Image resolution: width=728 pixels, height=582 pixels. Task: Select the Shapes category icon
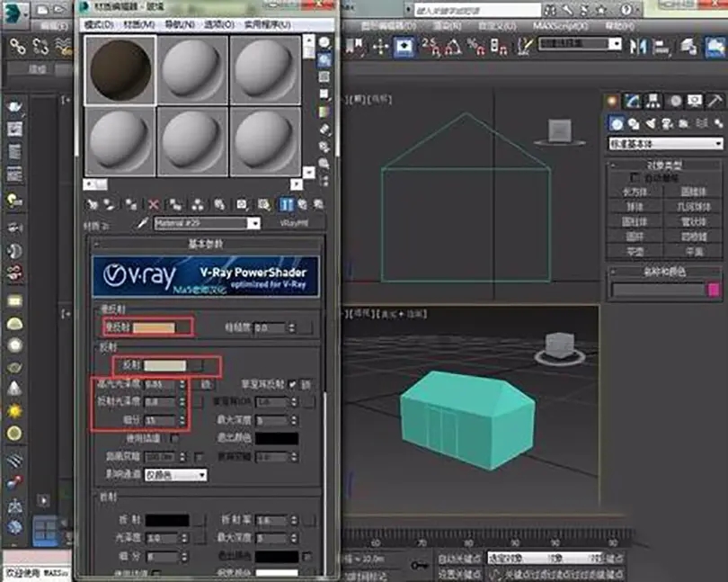634,123
